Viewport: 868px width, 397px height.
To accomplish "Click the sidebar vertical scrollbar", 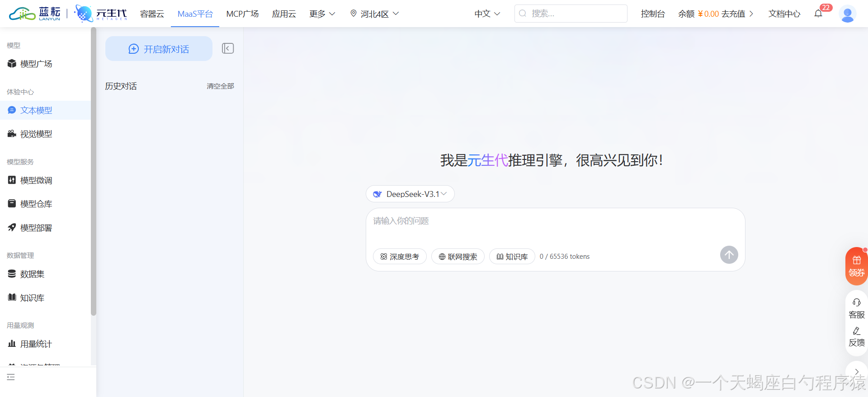I will (94, 172).
